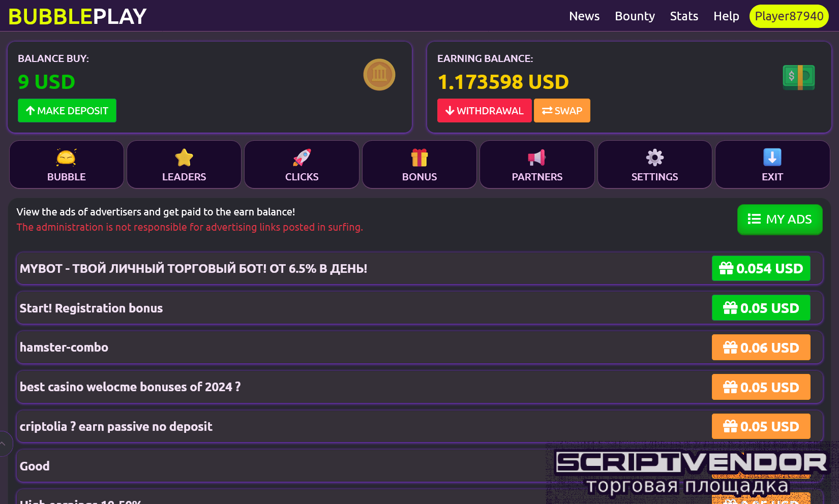Open the News menu item
Viewport: 839px width, 504px height.
584,16
